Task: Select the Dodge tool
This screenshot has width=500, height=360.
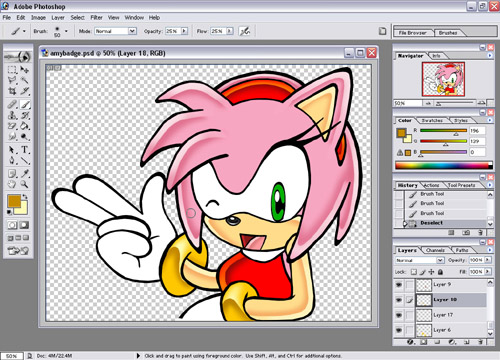Action: point(24,137)
